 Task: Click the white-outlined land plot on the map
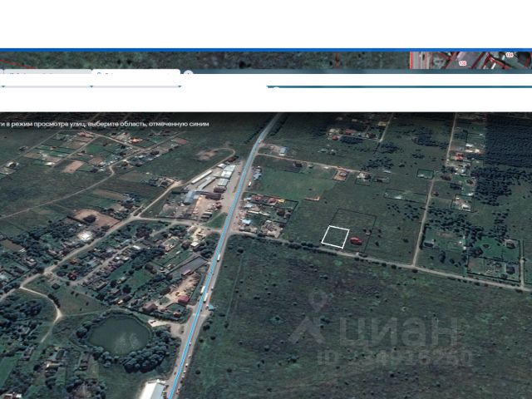coord(335,237)
